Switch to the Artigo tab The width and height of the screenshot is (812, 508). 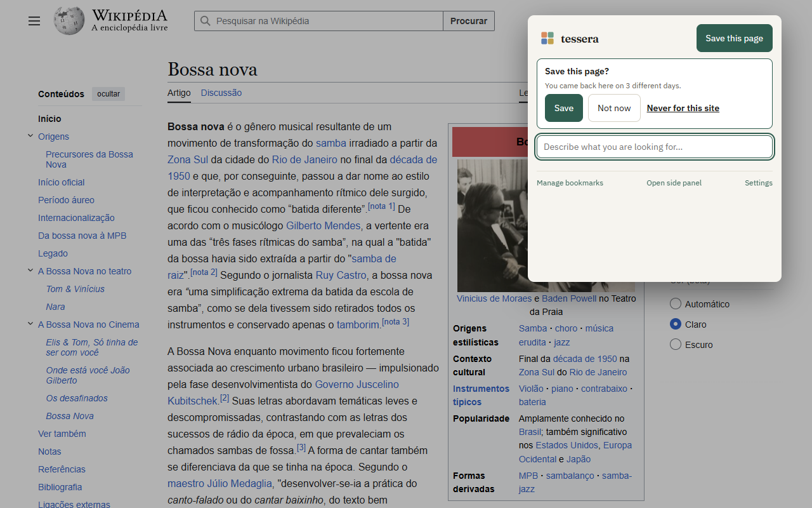click(x=179, y=93)
